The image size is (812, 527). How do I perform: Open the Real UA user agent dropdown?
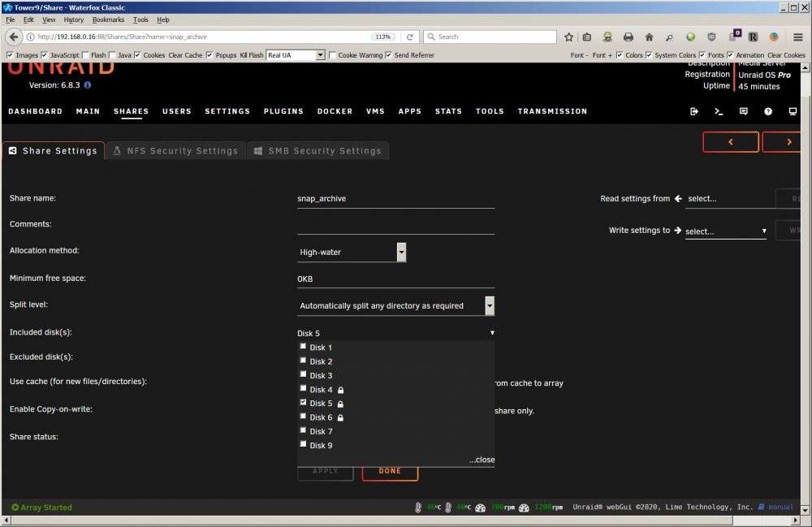point(296,55)
